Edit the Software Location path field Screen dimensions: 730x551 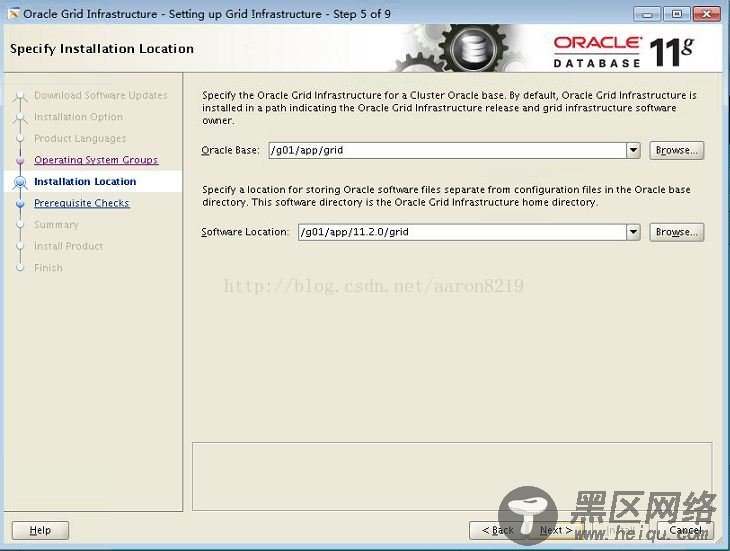462,232
